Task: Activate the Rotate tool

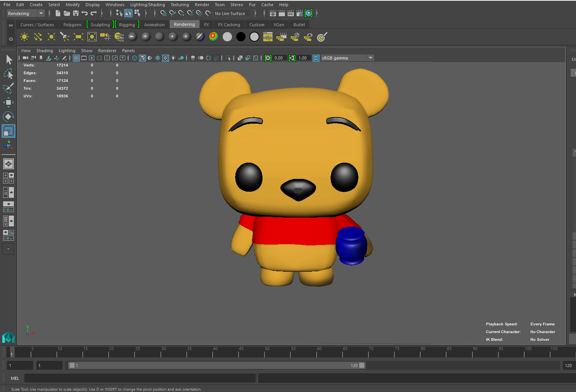Action: [x=9, y=117]
